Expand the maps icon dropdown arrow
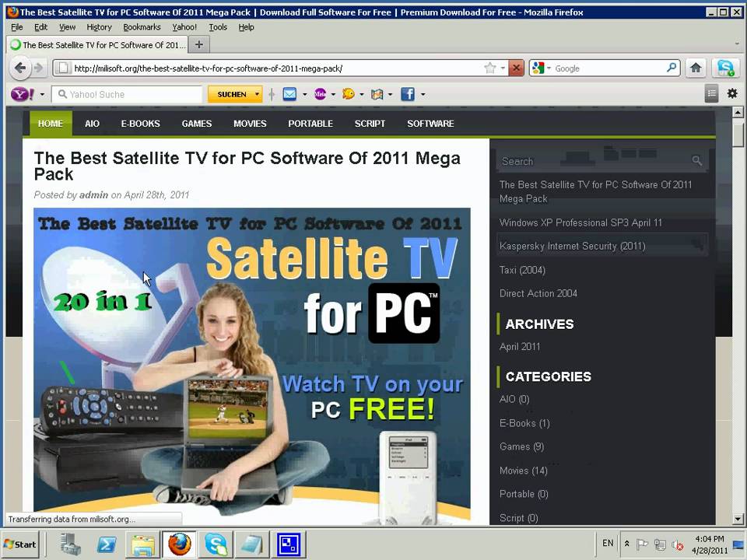 pyautogui.click(x=390, y=94)
